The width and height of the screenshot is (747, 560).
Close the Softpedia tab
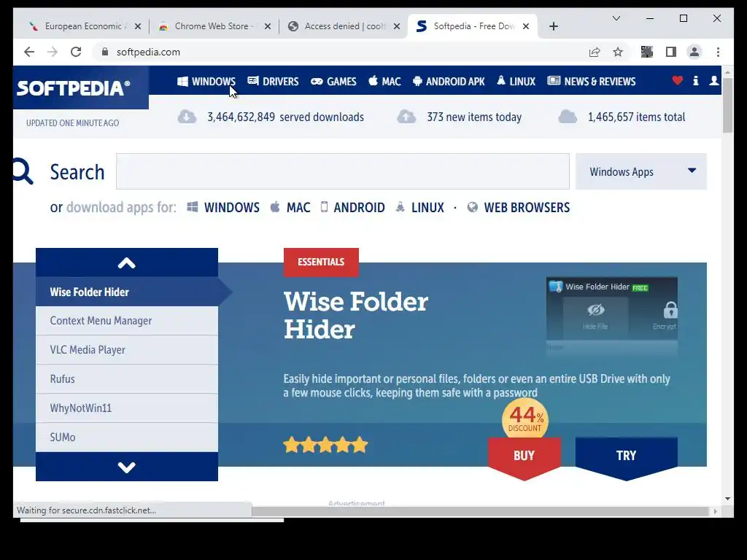[x=526, y=26]
